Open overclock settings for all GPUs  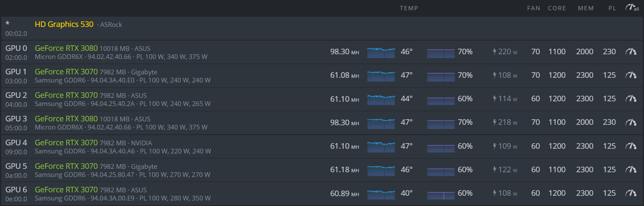pos(631,8)
